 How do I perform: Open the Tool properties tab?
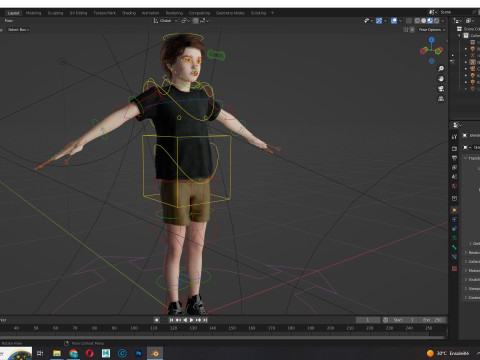tap(454, 137)
